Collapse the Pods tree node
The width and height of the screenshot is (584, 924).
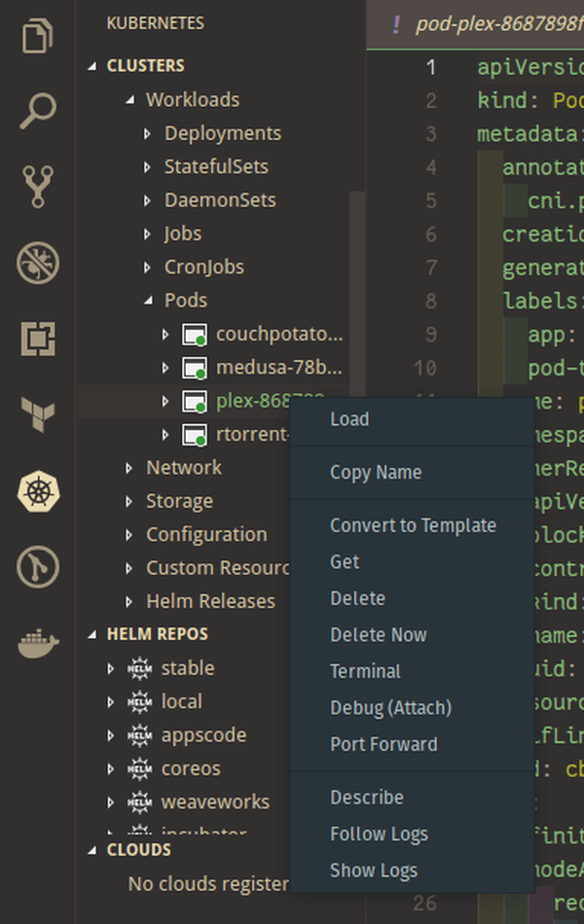point(150,300)
